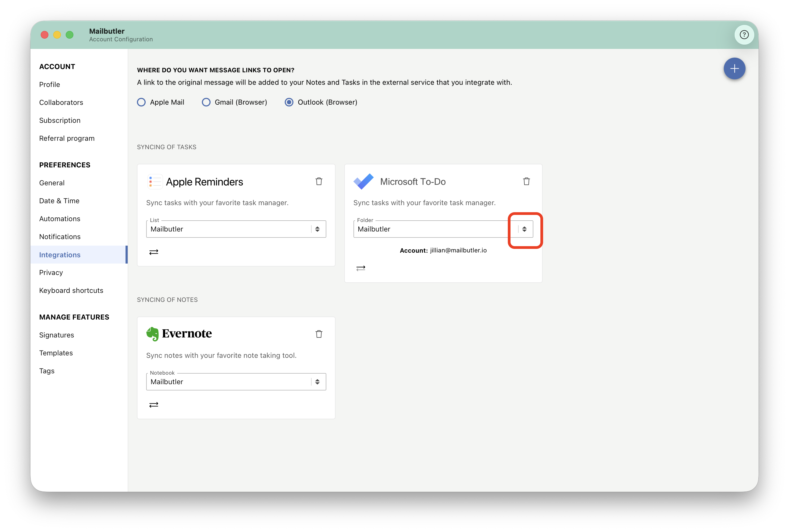
Task: Click the blue plus add integration button
Action: 734,68
